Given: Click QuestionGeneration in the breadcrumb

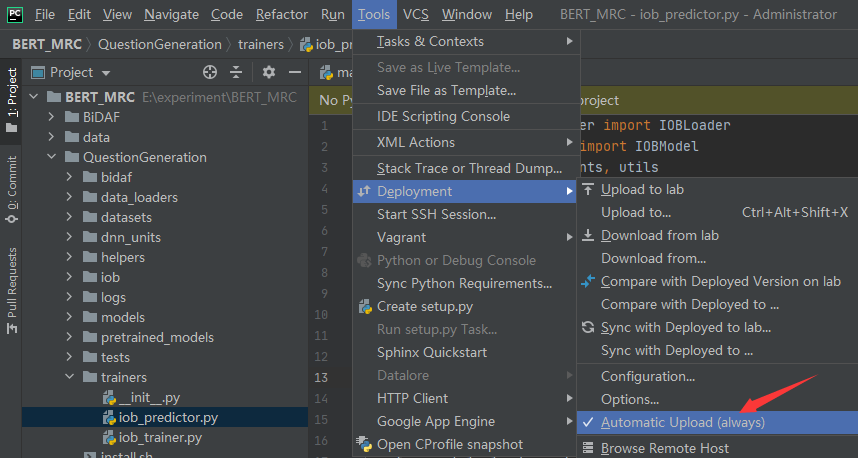Looking at the screenshot, I should [160, 44].
